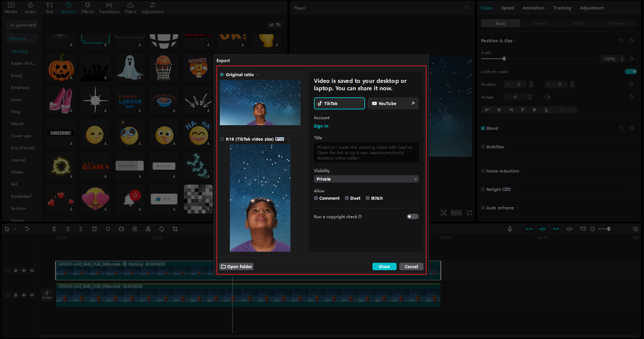Click the Sign in link
This screenshot has height=339, width=644.
click(321, 126)
